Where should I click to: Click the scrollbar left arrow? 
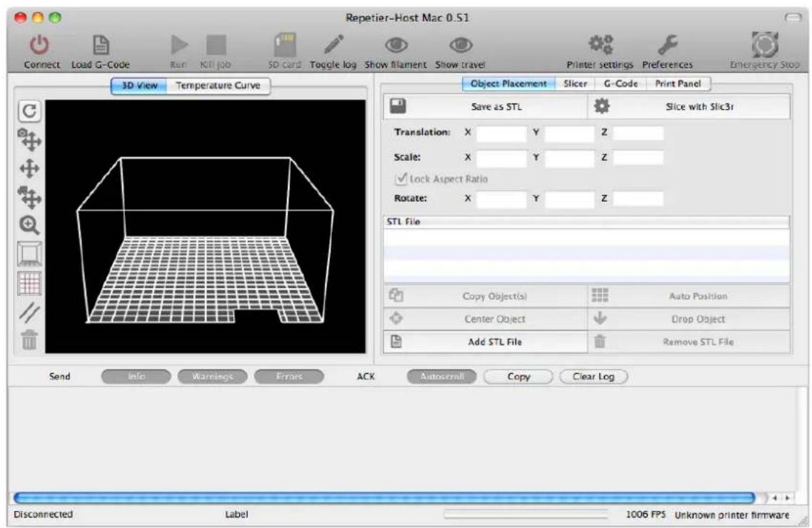(x=775, y=498)
